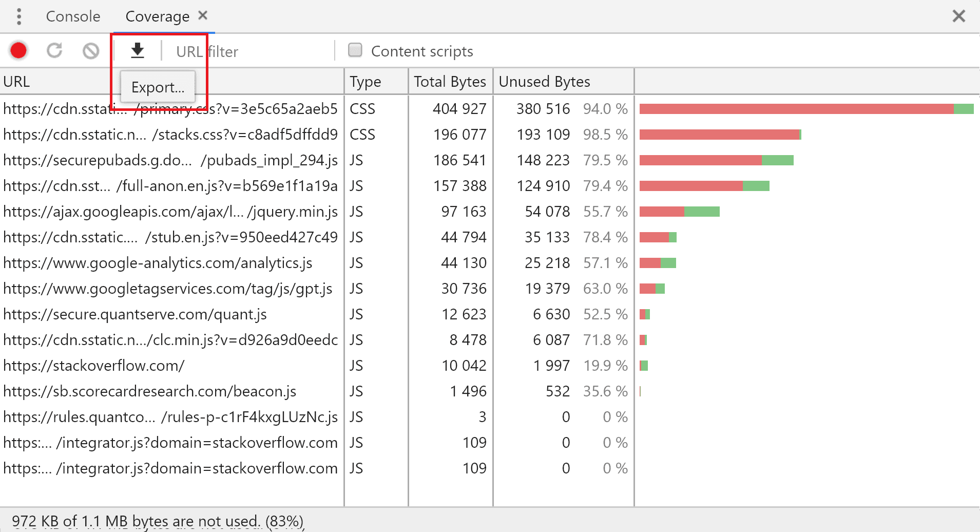The width and height of the screenshot is (980, 532).
Task: Open the analytics.js coverage entry
Action: click(158, 263)
